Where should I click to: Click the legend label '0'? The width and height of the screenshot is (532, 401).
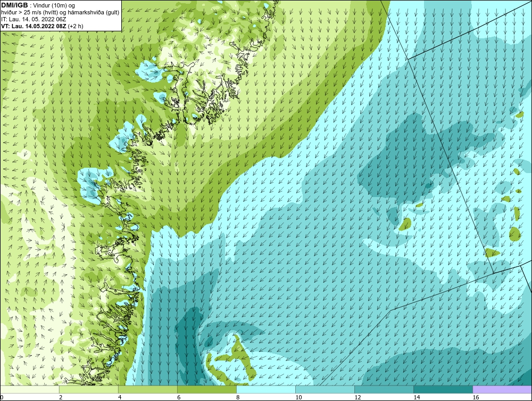(x=2, y=397)
